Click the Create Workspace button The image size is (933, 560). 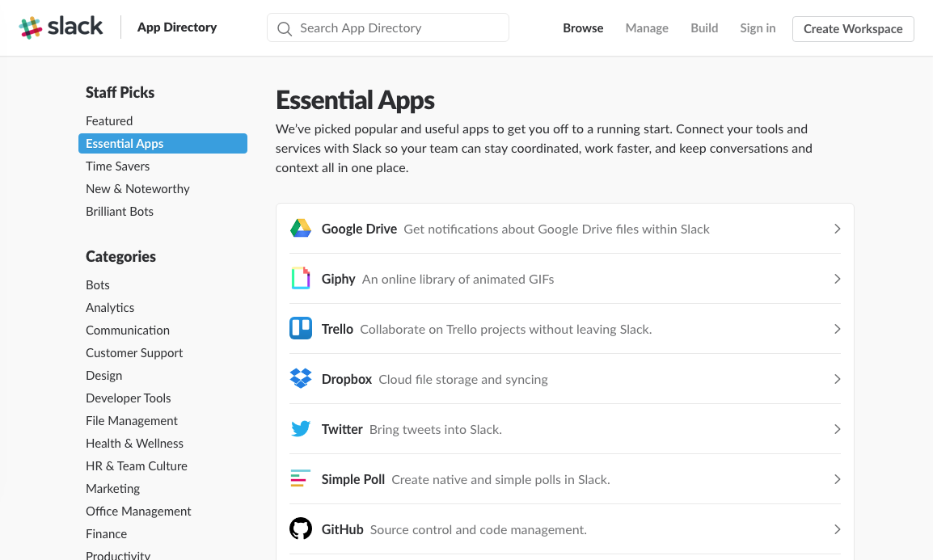[x=853, y=29]
